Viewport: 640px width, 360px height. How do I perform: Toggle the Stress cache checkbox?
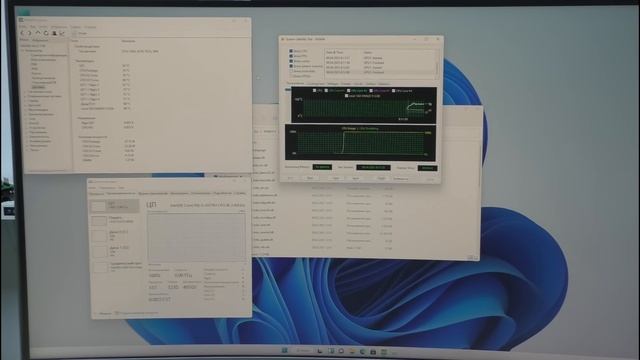[x=291, y=61]
